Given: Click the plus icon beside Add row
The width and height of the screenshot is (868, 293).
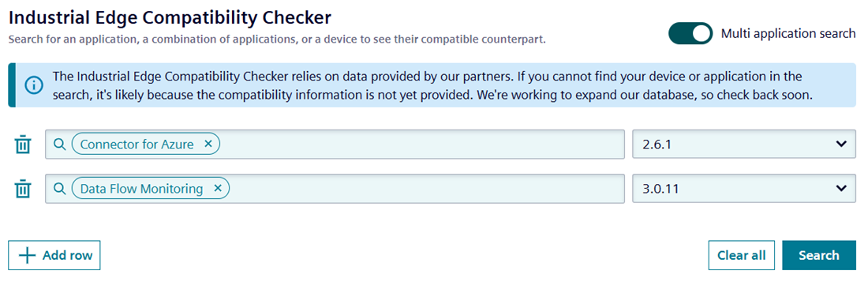Looking at the screenshot, I should click(27, 255).
